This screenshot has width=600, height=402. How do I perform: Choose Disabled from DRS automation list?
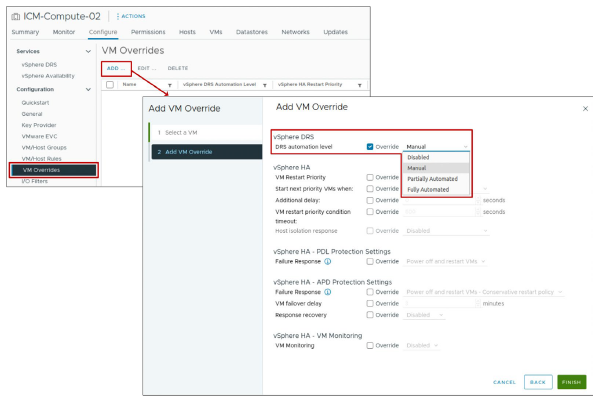point(436,158)
